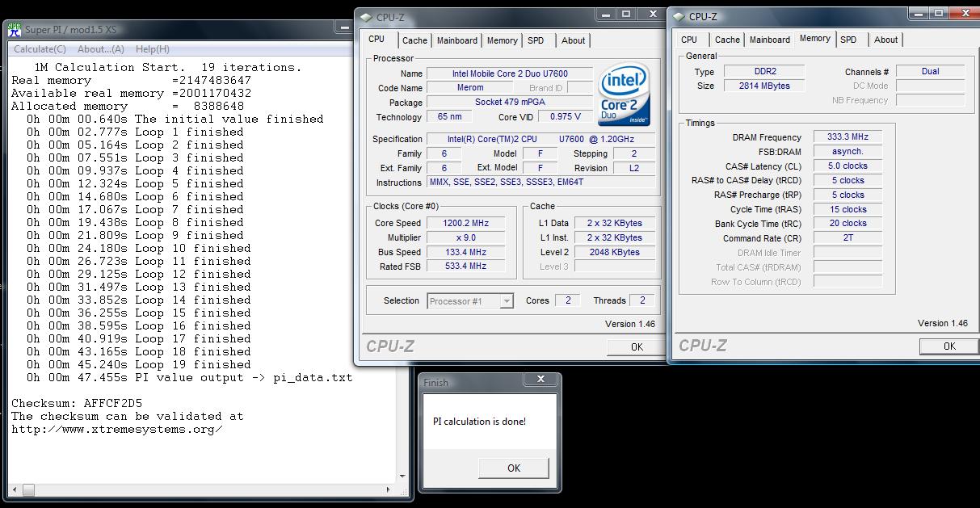The width and height of the screenshot is (980, 508).
Task: Click the Super PI title bar icon
Action: coord(15,30)
